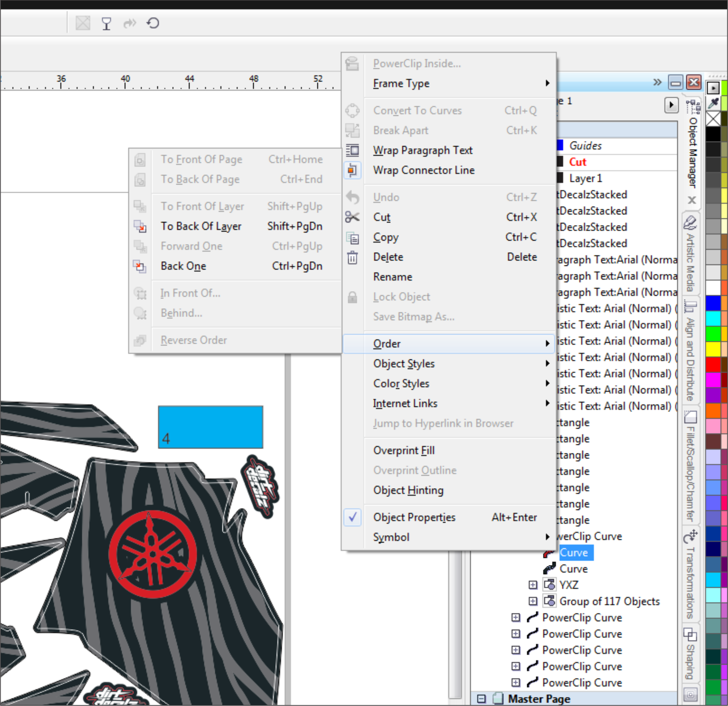Click the Wrap Paragraph Text icon

coord(352,150)
